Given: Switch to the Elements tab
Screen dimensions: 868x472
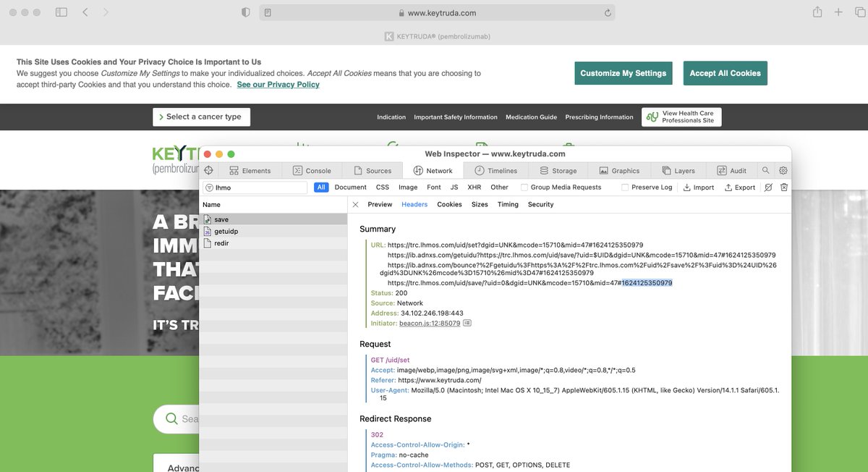Looking at the screenshot, I should [x=250, y=171].
